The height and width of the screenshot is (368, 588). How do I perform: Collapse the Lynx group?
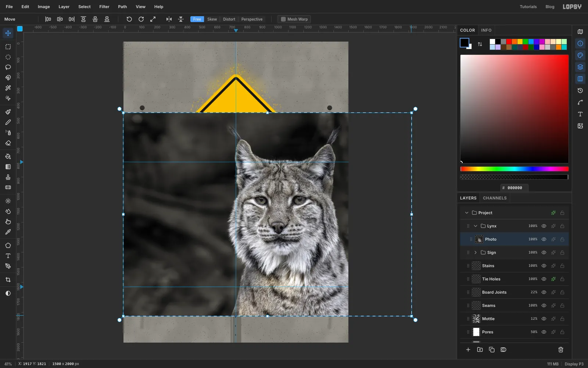pyautogui.click(x=476, y=226)
